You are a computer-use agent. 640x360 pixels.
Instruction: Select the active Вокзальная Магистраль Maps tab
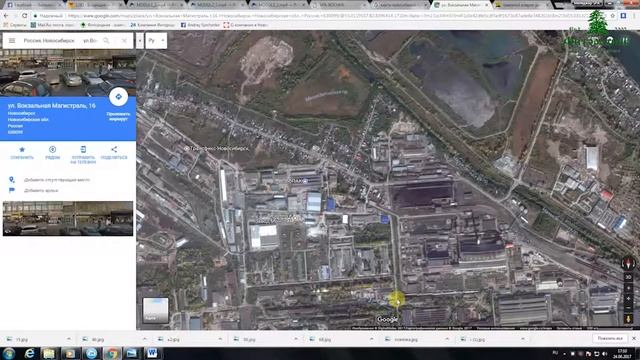[x=461, y=5]
